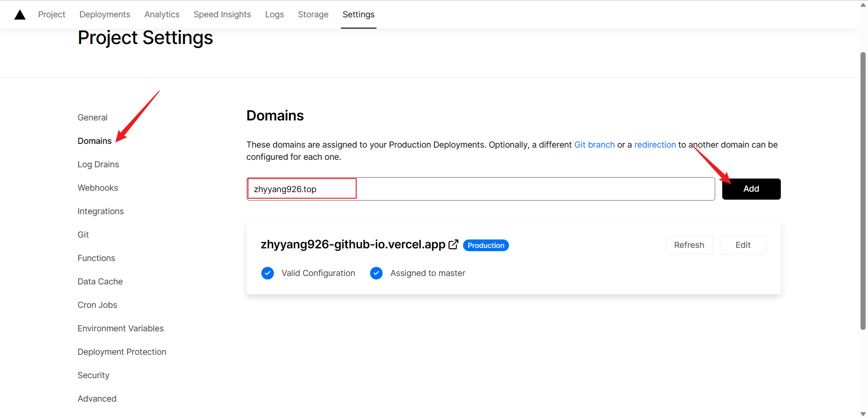Open the Project tab
This screenshot has width=868, height=418.
pos(52,15)
